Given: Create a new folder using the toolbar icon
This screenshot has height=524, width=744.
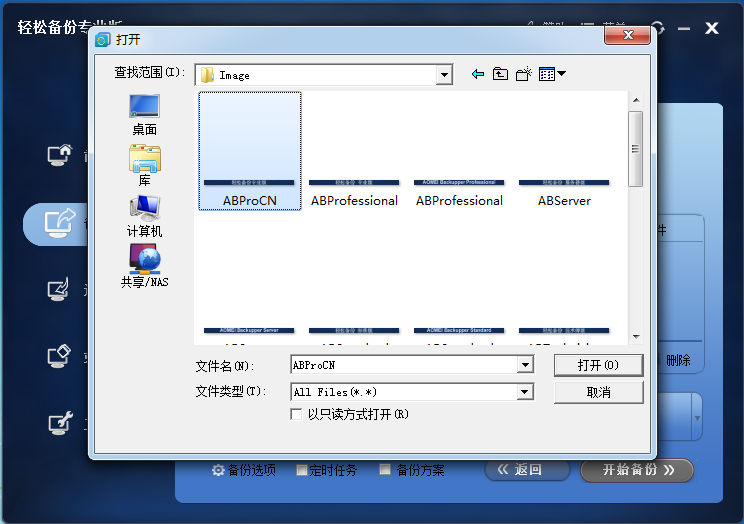Looking at the screenshot, I should (x=523, y=74).
